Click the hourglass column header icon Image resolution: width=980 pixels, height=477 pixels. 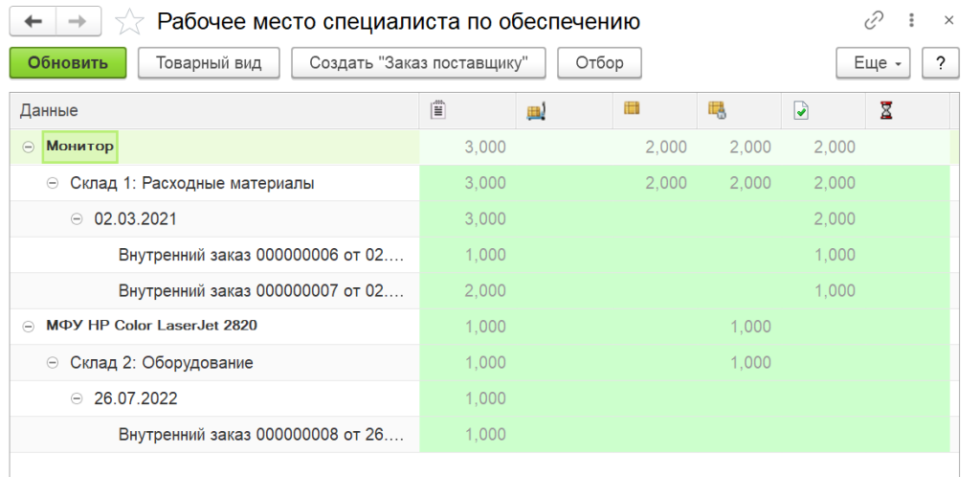click(x=886, y=111)
